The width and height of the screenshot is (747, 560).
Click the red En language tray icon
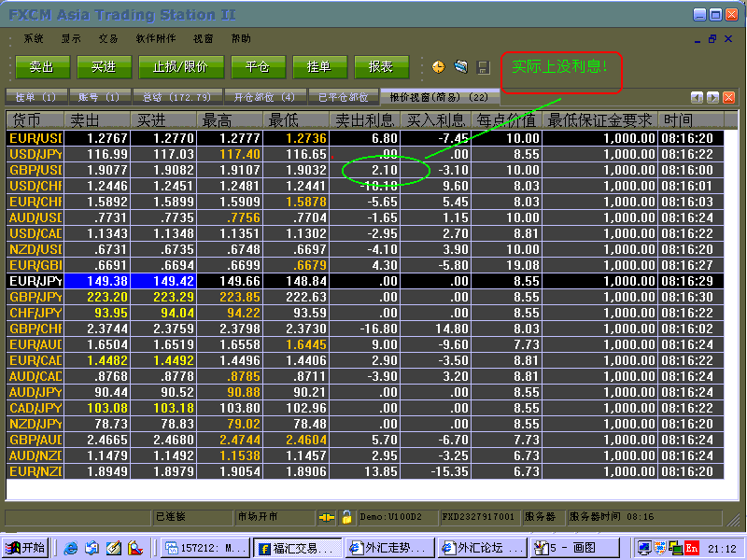tap(692, 548)
